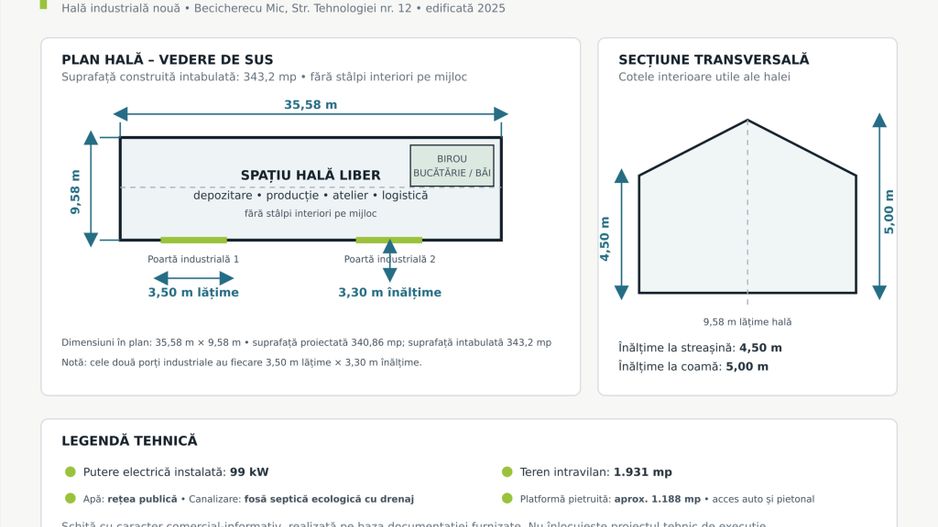The image size is (938, 527).
Task: Click the green bullet beside Putere electrică instalată
Action: [70, 472]
